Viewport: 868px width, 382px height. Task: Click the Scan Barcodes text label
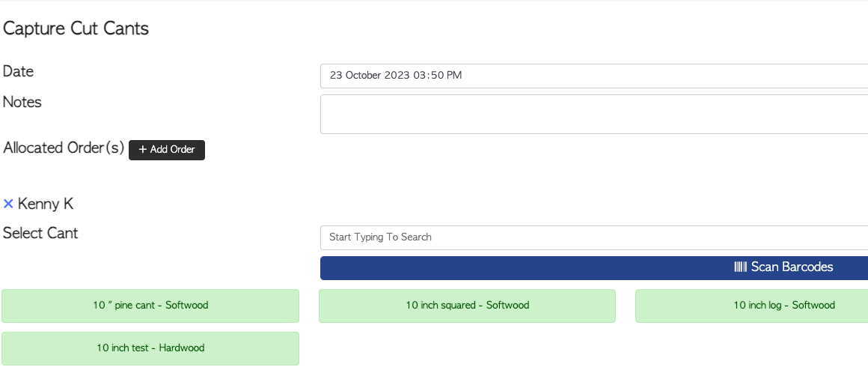pos(792,267)
